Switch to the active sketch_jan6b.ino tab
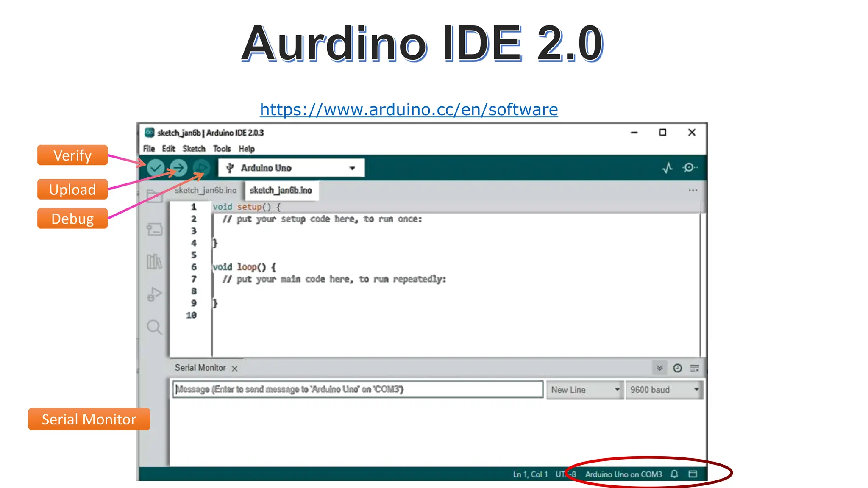Viewport: 868px width, 488px height. 281,190
